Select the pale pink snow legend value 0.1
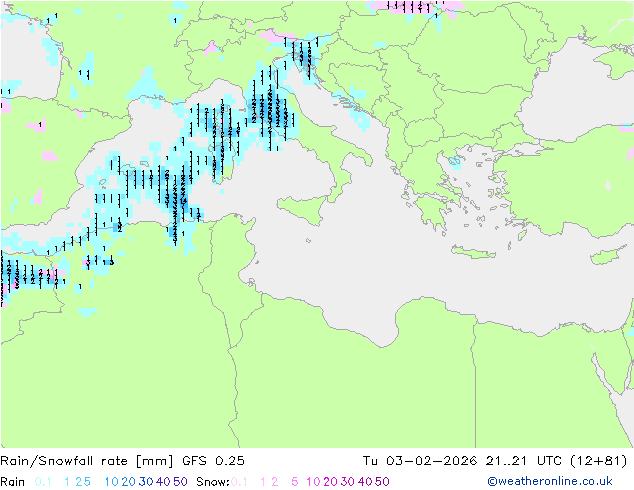This screenshot has width=634, height=490. pyautogui.click(x=239, y=482)
